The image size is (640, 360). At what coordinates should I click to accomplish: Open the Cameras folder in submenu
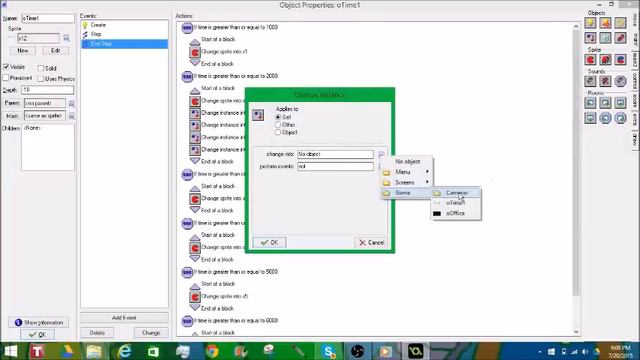click(456, 193)
